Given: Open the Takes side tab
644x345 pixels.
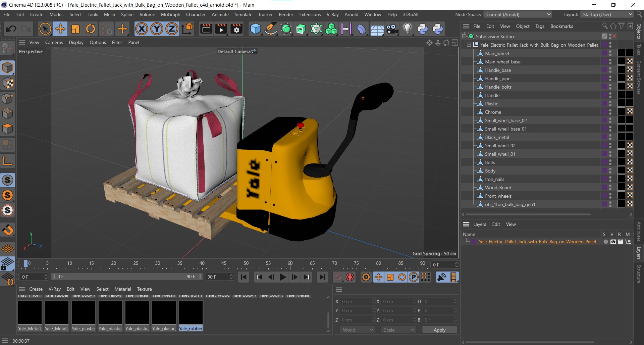Looking at the screenshot, I should [639, 50].
